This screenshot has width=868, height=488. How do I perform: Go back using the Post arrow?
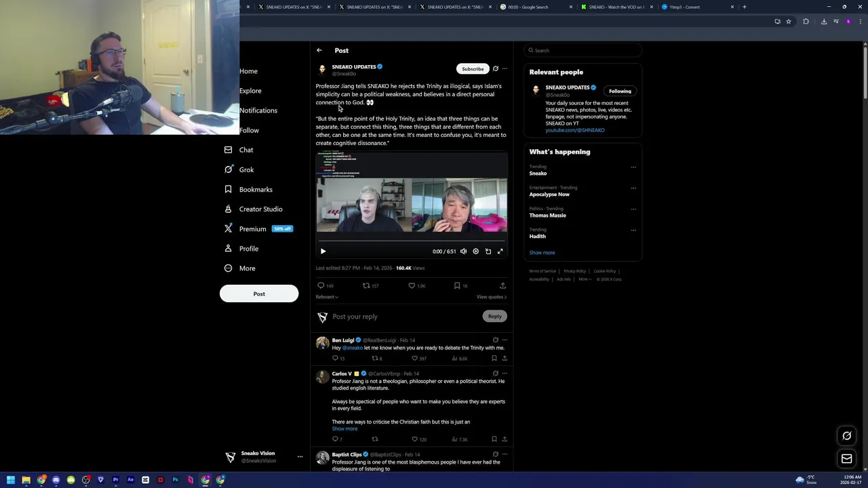click(319, 50)
